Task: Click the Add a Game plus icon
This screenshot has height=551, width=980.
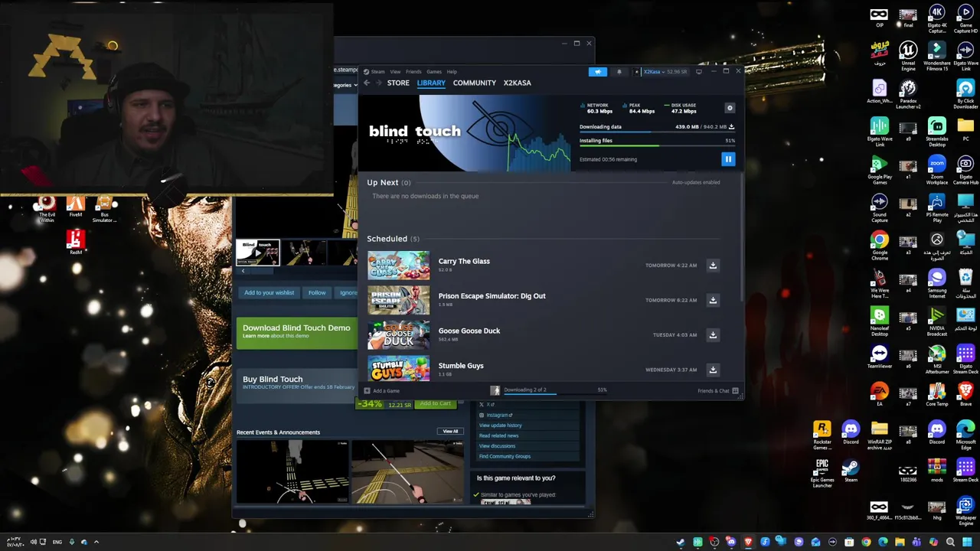Action: (x=367, y=391)
